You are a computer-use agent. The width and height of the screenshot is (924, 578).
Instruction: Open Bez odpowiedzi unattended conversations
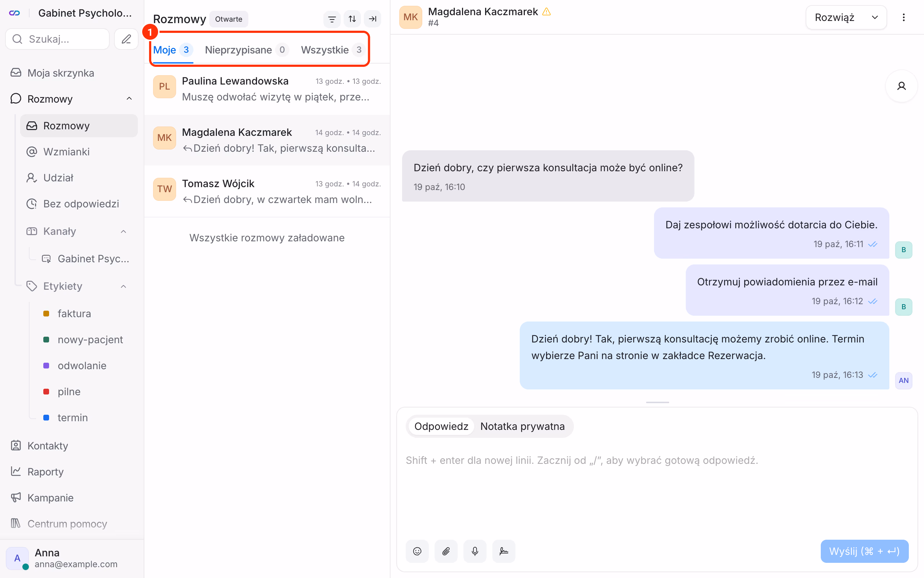click(79, 204)
